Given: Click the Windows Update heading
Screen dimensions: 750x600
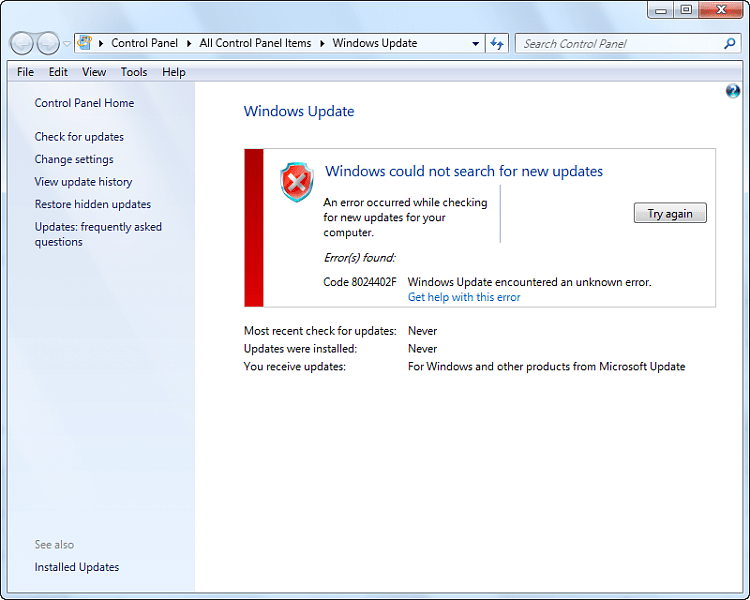Looking at the screenshot, I should [x=299, y=111].
